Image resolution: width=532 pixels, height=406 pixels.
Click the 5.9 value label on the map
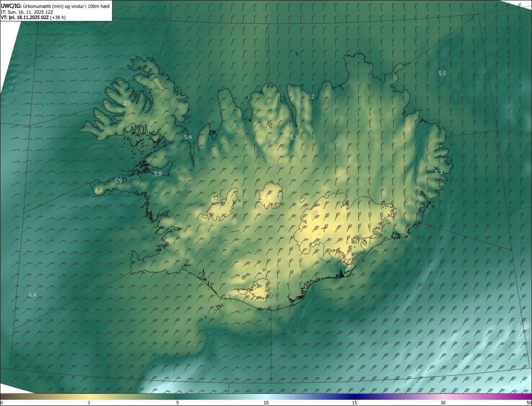(118, 181)
